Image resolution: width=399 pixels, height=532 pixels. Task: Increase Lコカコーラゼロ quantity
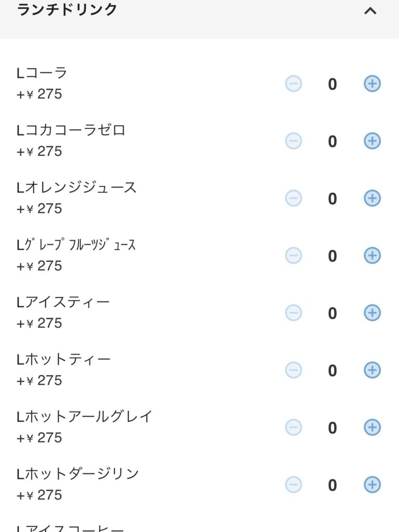point(372,141)
